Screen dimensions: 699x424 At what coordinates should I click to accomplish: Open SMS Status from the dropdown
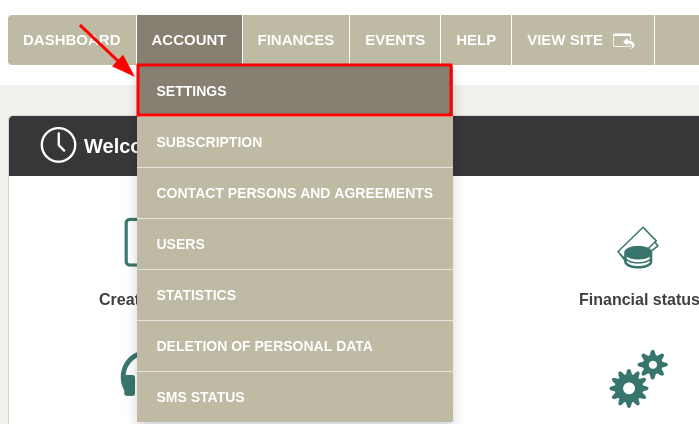pyautogui.click(x=294, y=397)
